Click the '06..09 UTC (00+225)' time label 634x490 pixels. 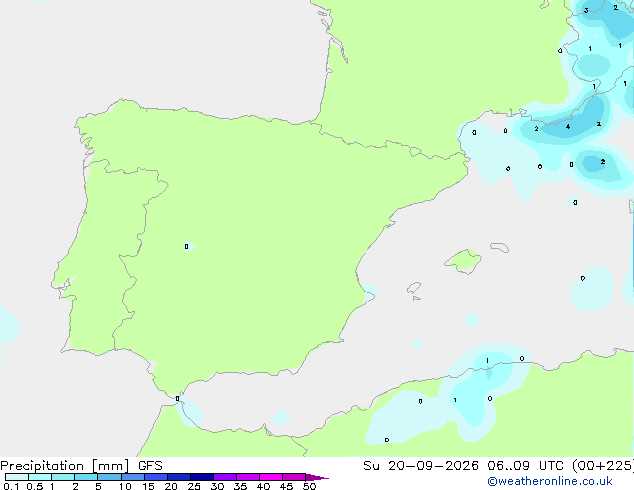(x=560, y=466)
